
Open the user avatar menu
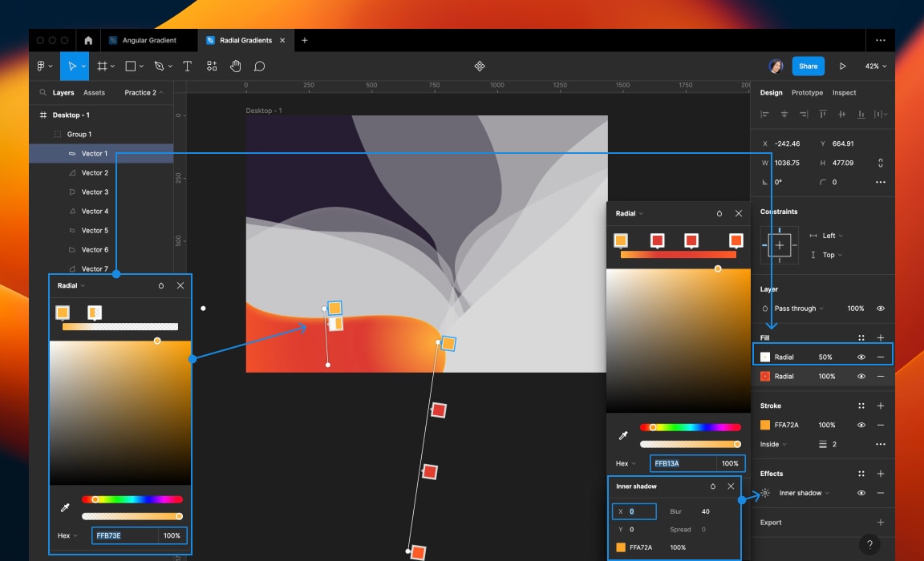[x=776, y=66]
